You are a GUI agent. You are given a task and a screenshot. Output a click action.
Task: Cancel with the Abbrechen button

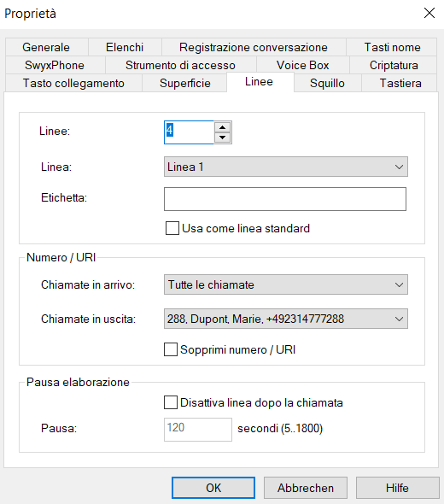tap(306, 488)
